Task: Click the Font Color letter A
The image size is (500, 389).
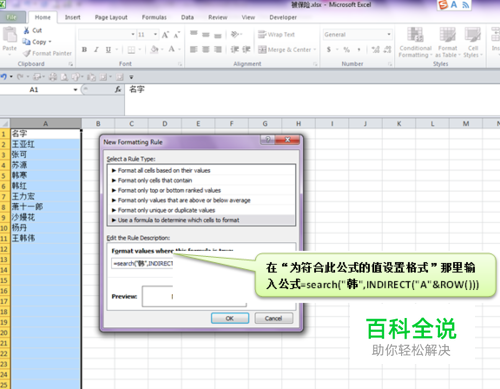Action: [x=172, y=49]
